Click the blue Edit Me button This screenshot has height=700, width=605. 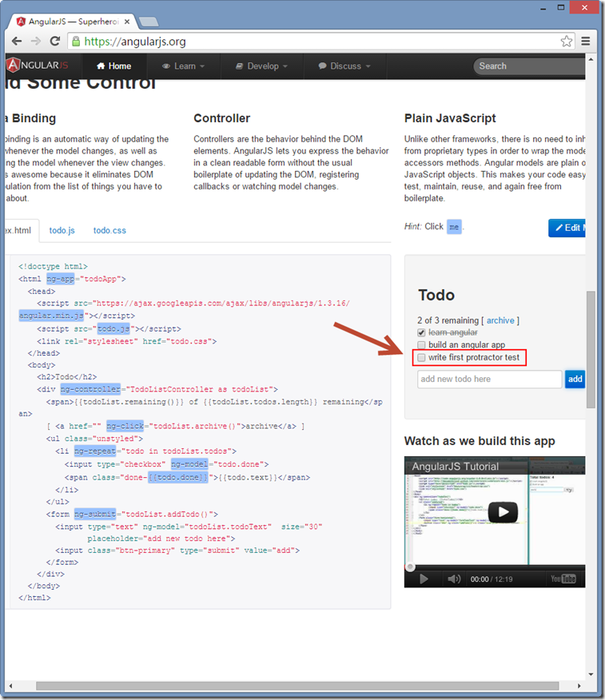click(567, 228)
